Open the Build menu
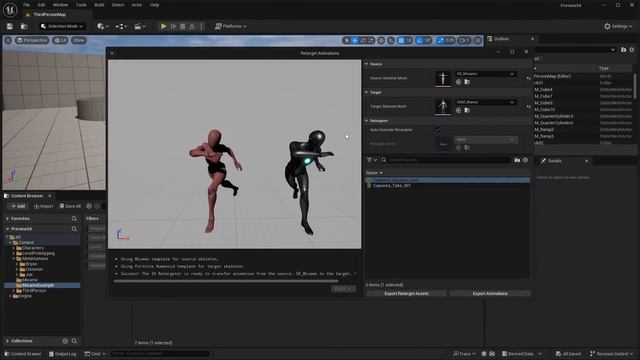Viewport: 640px width, 360px height. 99,5
